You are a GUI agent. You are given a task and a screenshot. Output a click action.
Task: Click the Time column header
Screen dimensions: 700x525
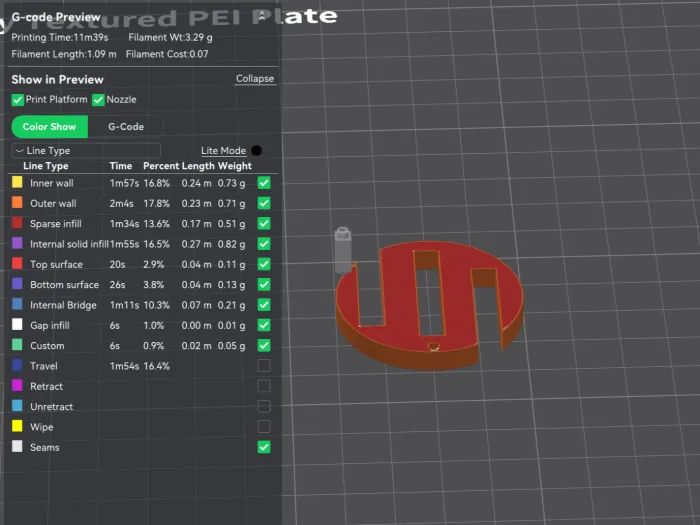tap(121, 166)
